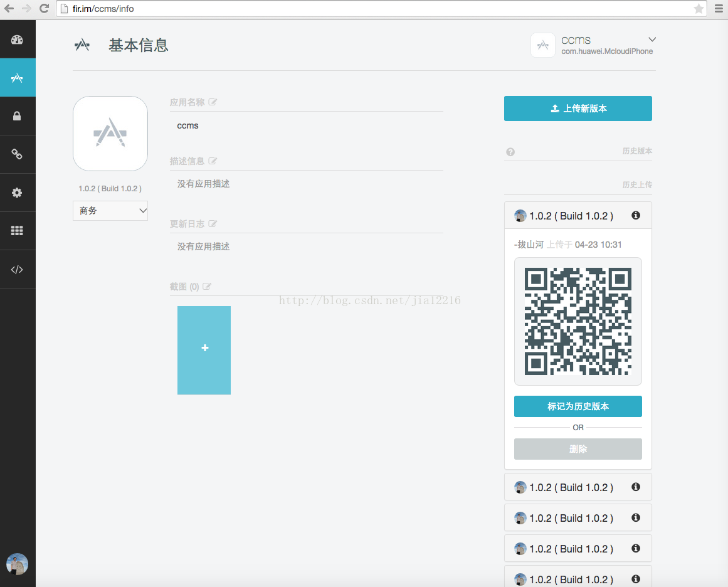Screen dimensions: 728x587
Task: Click the 基本信息 page heading
Action: pyautogui.click(x=139, y=45)
